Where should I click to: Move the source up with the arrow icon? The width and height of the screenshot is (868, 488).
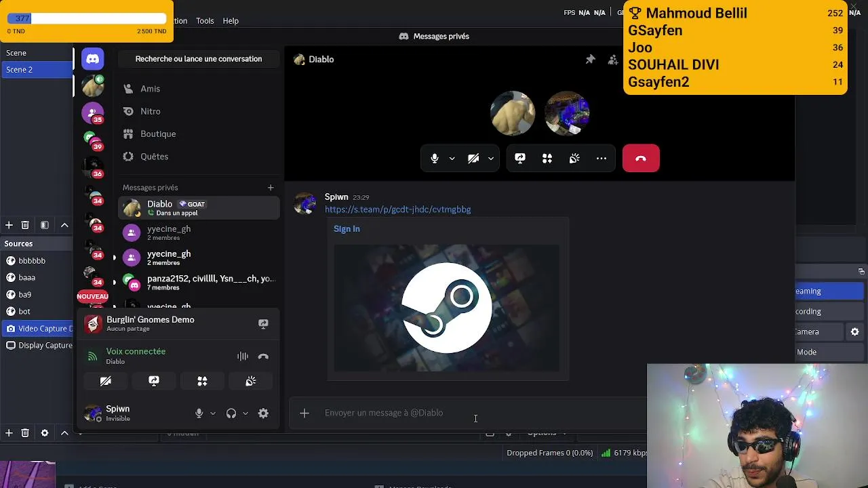click(64, 432)
